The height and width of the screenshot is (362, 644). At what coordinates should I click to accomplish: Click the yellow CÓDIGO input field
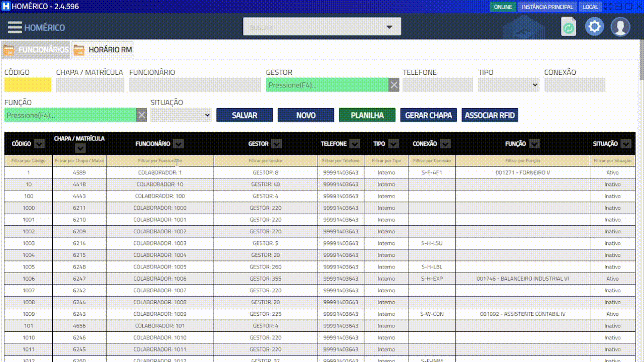tap(28, 85)
